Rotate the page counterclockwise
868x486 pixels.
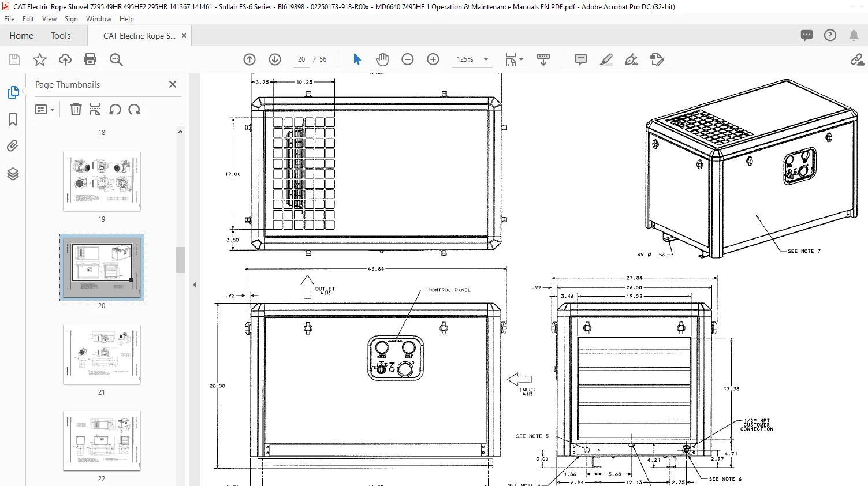tap(115, 109)
